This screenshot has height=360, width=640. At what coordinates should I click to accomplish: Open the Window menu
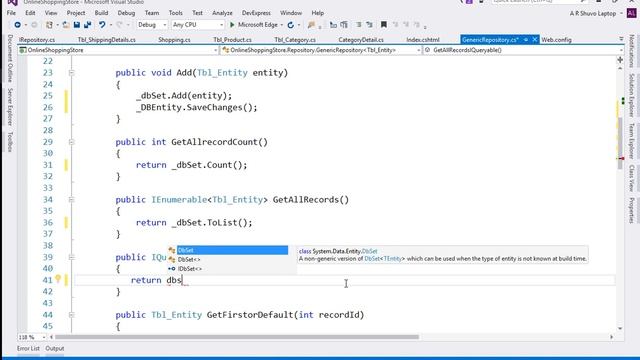291,13
